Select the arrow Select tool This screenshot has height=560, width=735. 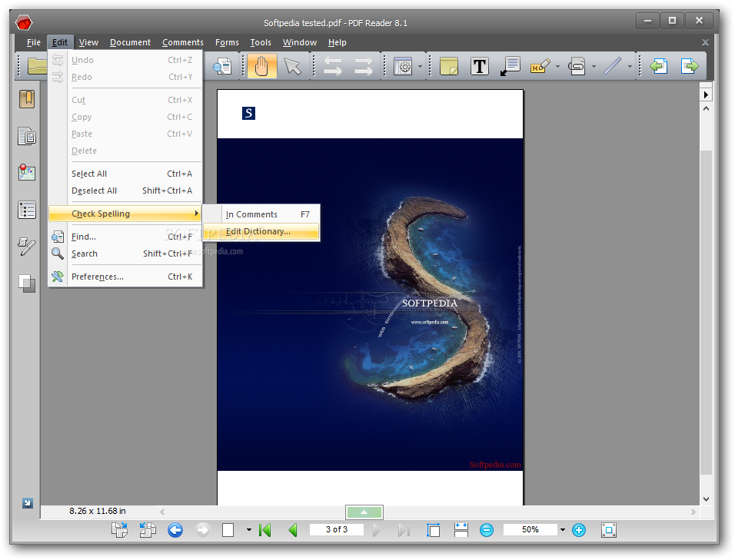(x=292, y=66)
